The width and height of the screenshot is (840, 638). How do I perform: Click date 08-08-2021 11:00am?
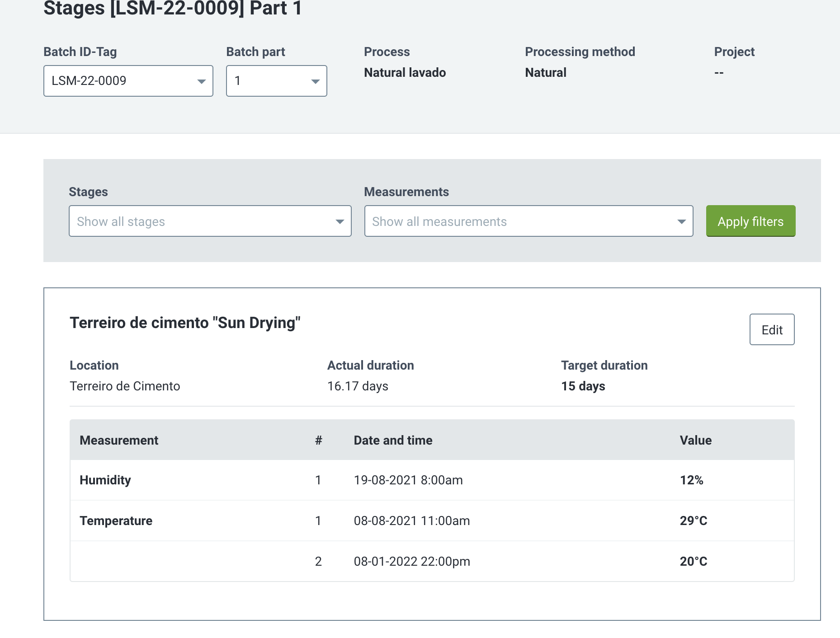(412, 521)
